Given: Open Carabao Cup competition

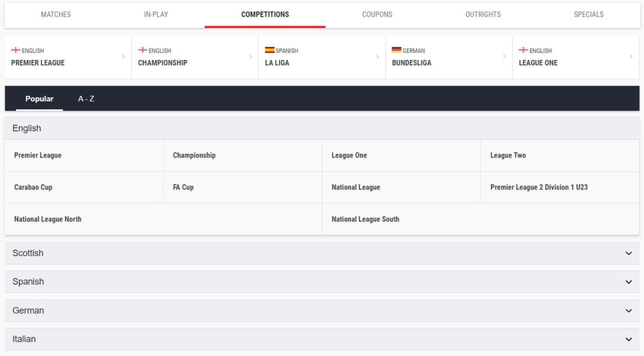Looking at the screenshot, I should pyautogui.click(x=84, y=187).
